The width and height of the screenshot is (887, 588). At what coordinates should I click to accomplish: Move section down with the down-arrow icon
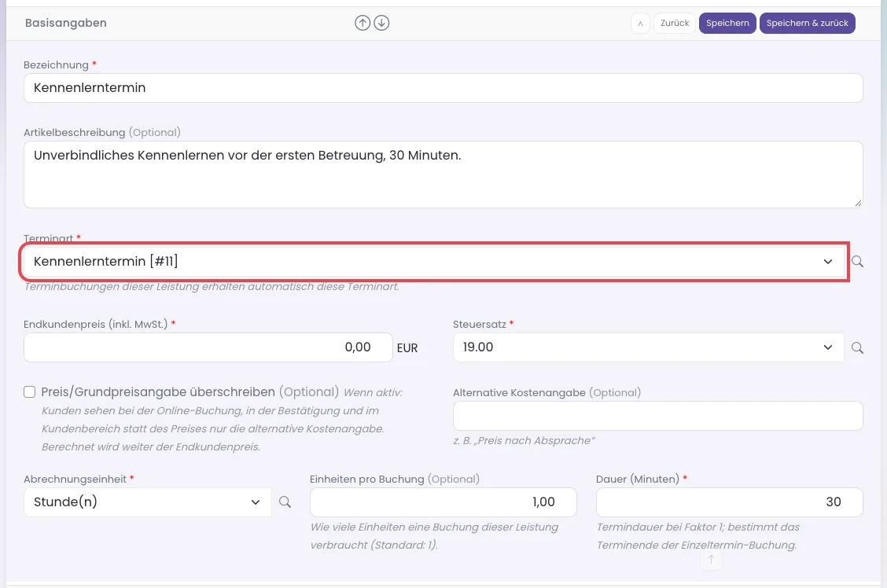pyautogui.click(x=382, y=23)
